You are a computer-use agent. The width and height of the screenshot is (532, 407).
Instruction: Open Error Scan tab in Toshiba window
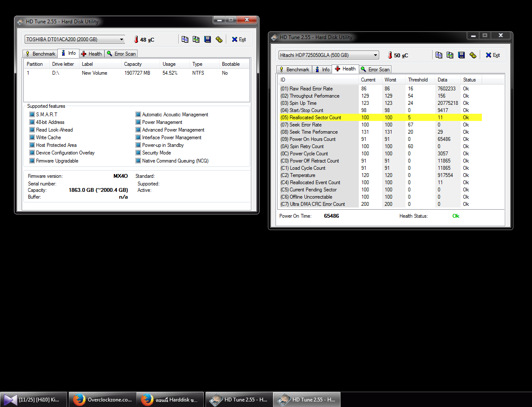tap(121, 54)
